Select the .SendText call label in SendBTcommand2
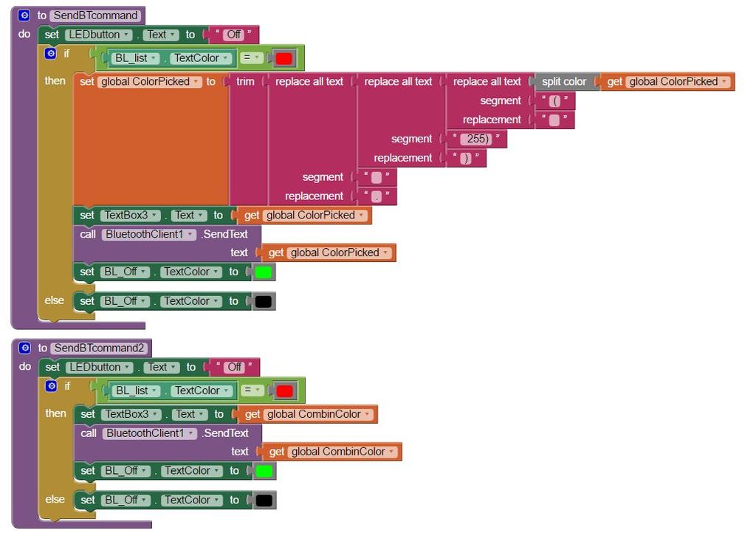756x544 pixels. [x=226, y=433]
